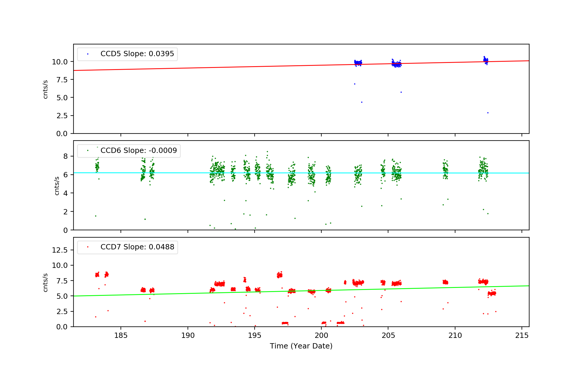
Task: Click the top plot cnts/s axis label
Action: point(45,89)
